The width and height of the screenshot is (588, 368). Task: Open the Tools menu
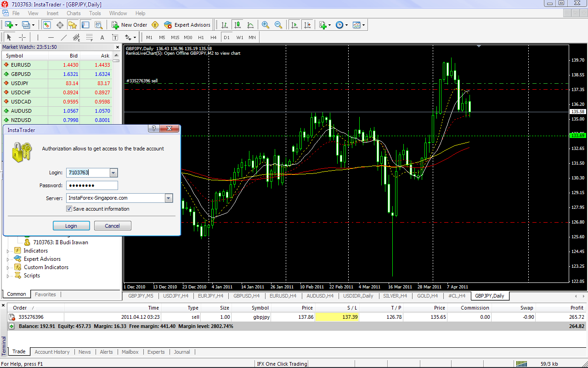(95, 13)
